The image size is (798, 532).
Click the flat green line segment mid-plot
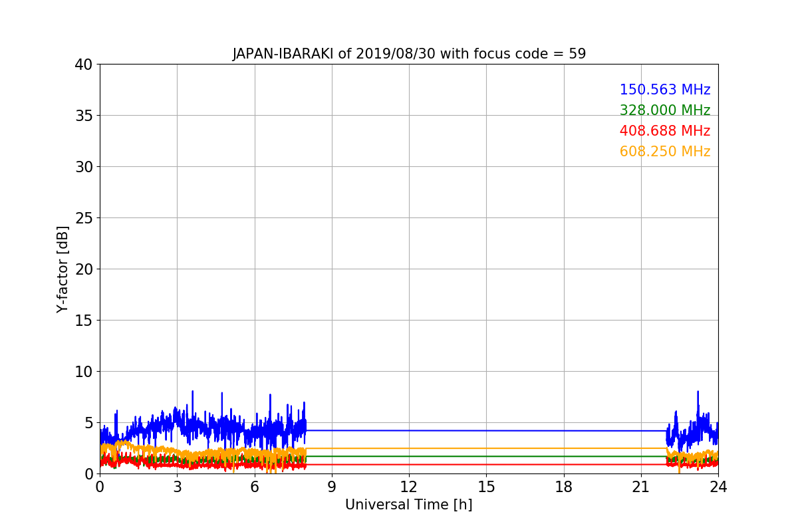click(x=486, y=456)
